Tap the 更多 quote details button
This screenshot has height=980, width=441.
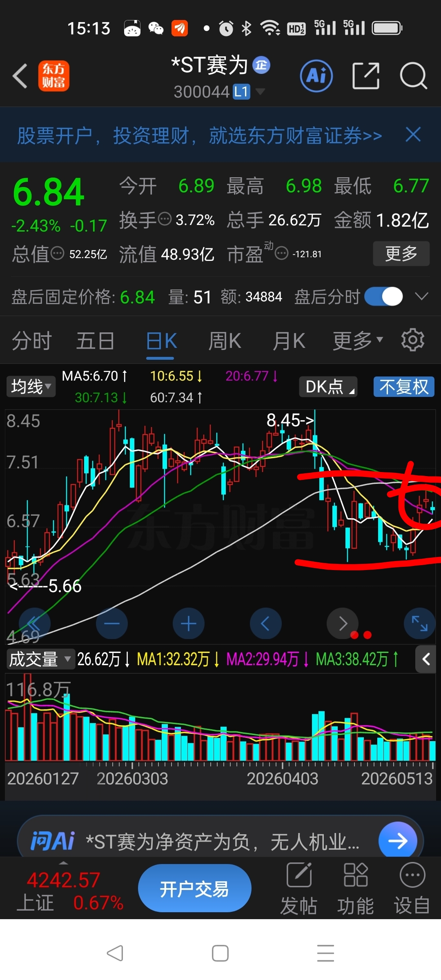(401, 254)
